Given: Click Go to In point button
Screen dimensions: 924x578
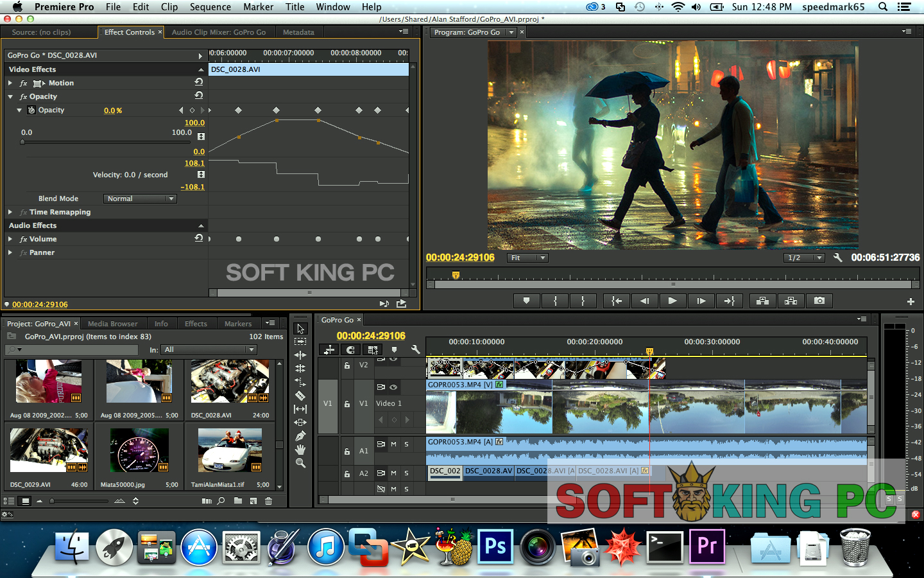Looking at the screenshot, I should point(616,301).
